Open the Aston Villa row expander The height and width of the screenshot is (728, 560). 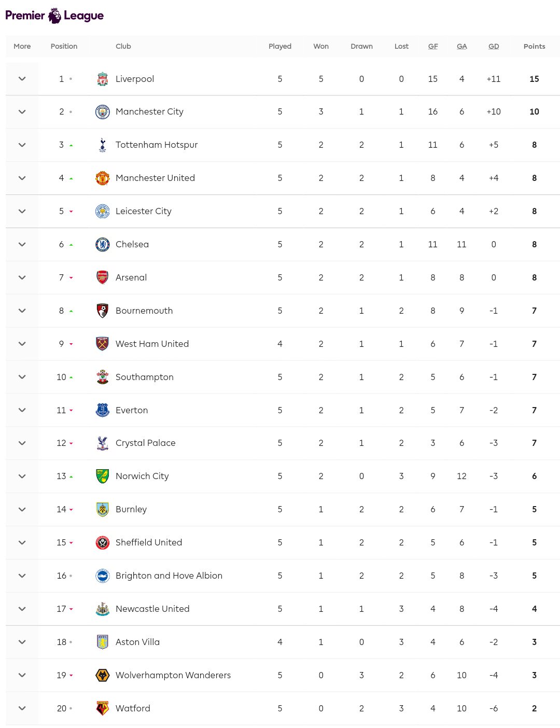tap(22, 642)
